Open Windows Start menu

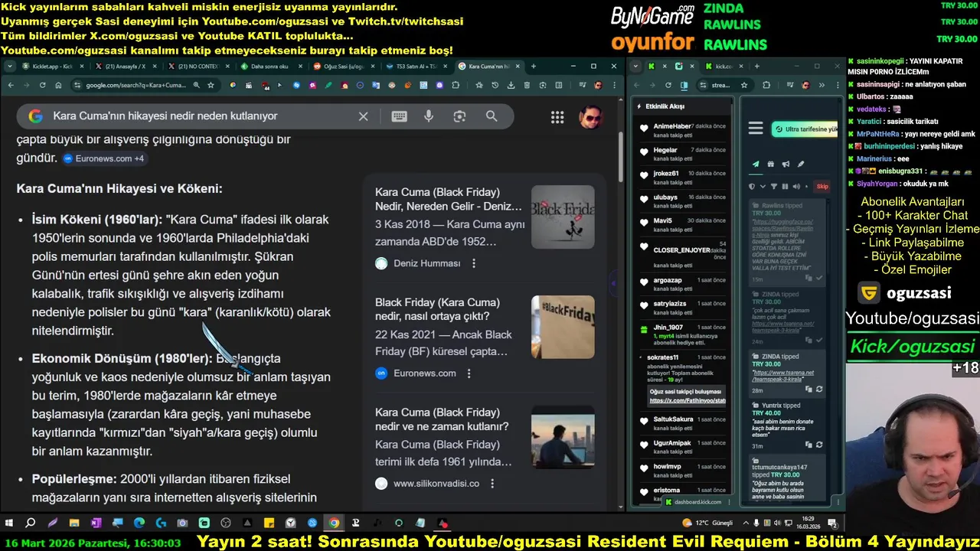[x=9, y=523]
